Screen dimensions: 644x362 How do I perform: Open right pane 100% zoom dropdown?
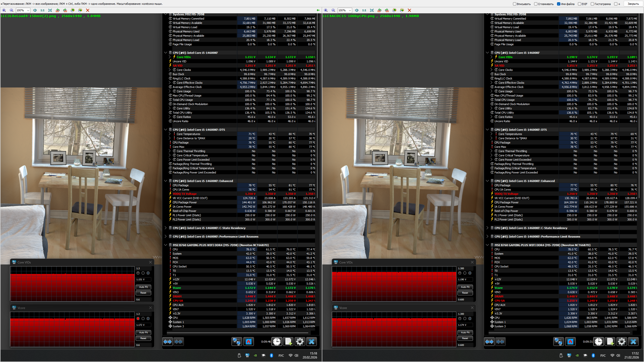350,10
